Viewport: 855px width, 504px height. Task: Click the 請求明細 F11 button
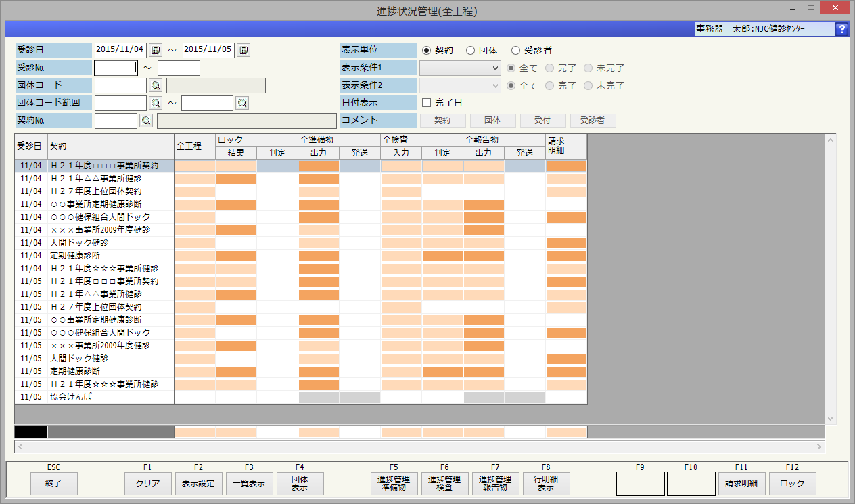click(741, 484)
